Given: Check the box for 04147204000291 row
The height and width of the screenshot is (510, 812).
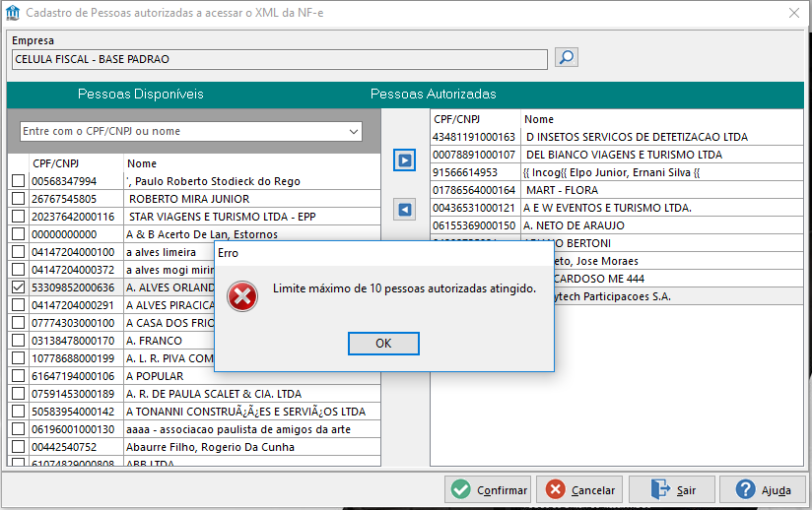Looking at the screenshot, I should pyautogui.click(x=18, y=305).
